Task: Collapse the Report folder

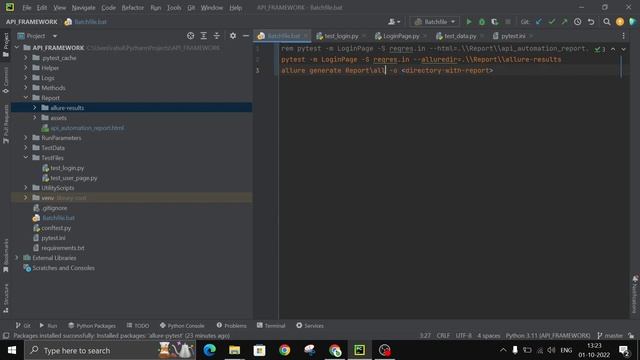Action: [x=26, y=98]
